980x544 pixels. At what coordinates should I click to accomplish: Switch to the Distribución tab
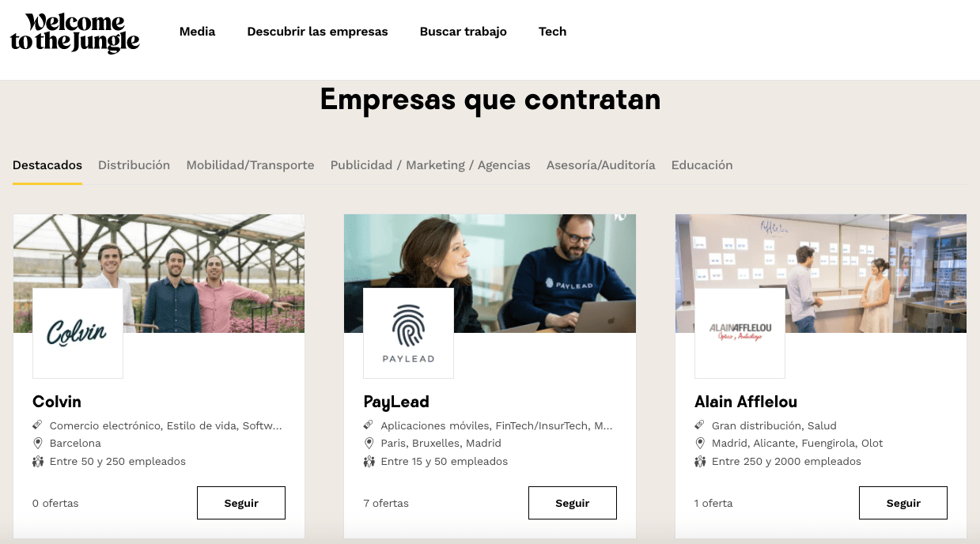point(134,165)
